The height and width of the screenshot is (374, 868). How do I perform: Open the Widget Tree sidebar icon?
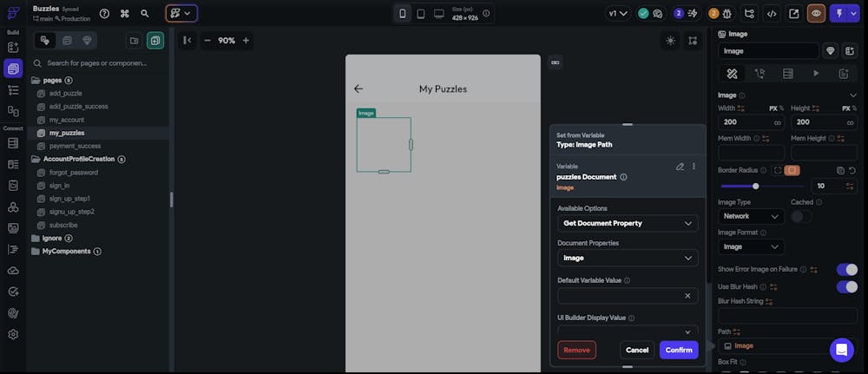[13, 89]
